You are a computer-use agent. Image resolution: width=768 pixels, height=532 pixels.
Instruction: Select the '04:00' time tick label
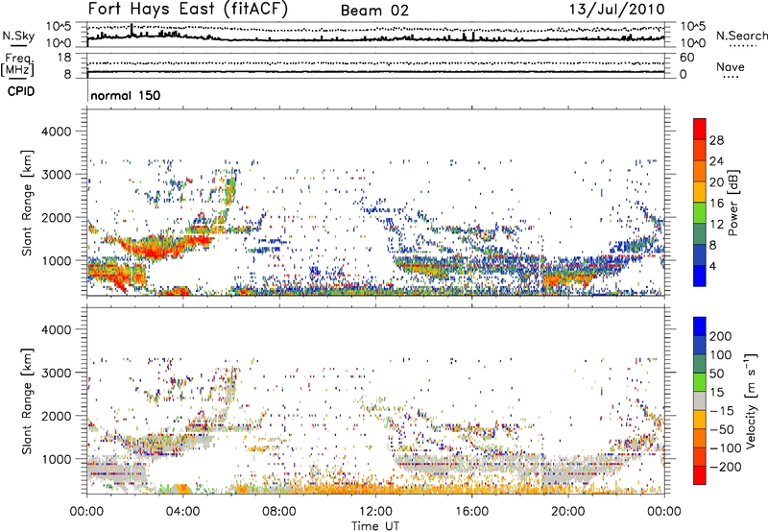pos(183,512)
